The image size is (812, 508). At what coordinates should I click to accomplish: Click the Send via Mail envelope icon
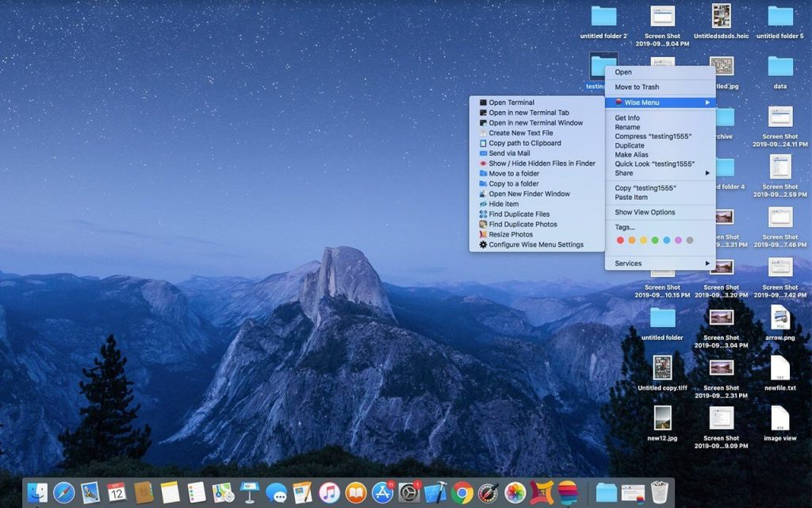pos(483,153)
